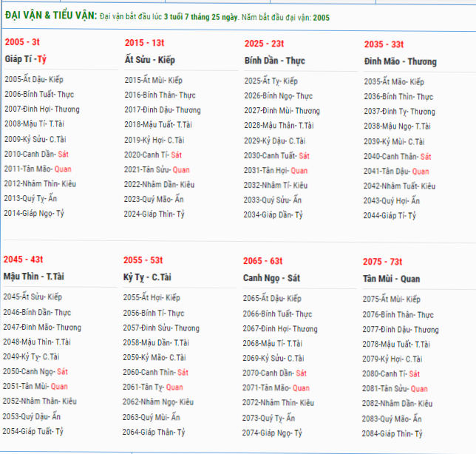476x454 pixels.
Task: Select row '2034-Giáp Dần- Tỷ'
Action: point(273,215)
